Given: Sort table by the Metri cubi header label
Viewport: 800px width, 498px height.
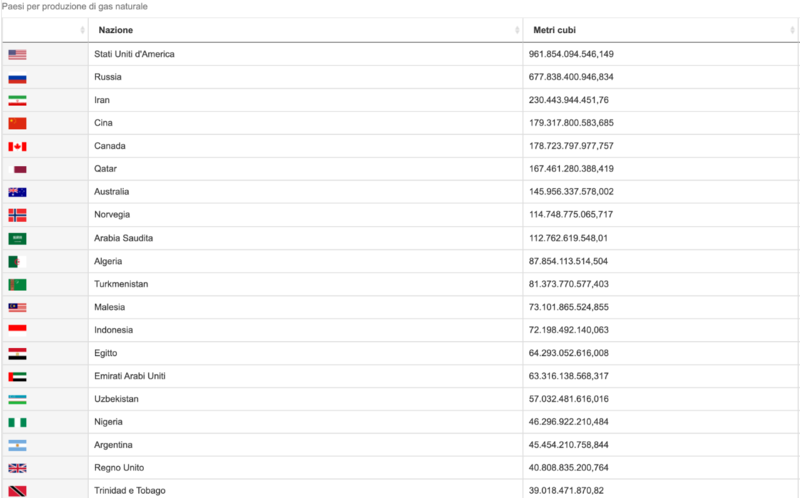Looking at the screenshot, I should 554,30.
